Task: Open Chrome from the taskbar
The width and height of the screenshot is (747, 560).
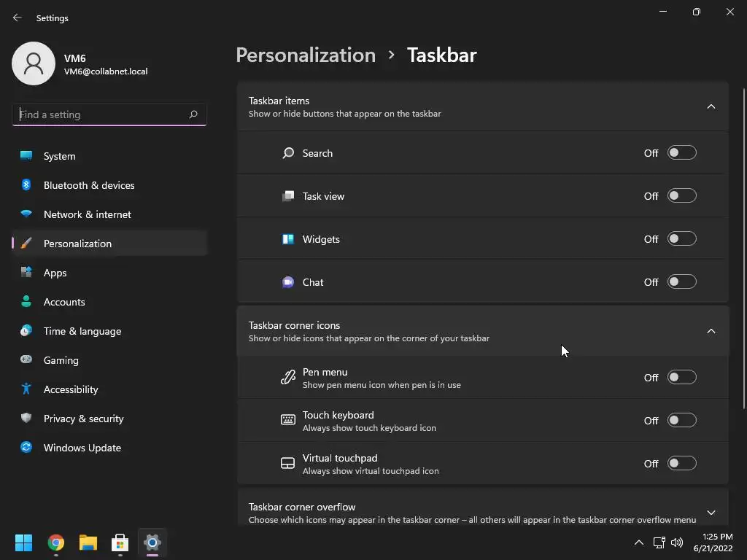Action: tap(56, 542)
